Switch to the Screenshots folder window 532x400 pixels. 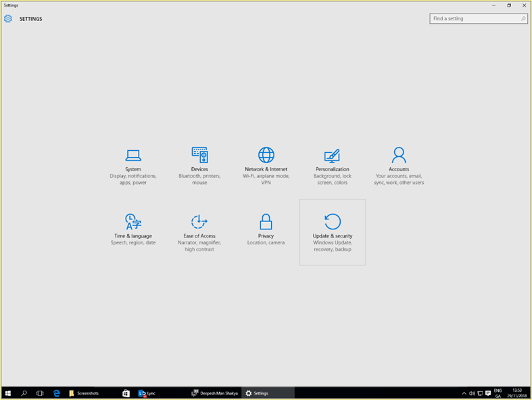click(84, 393)
